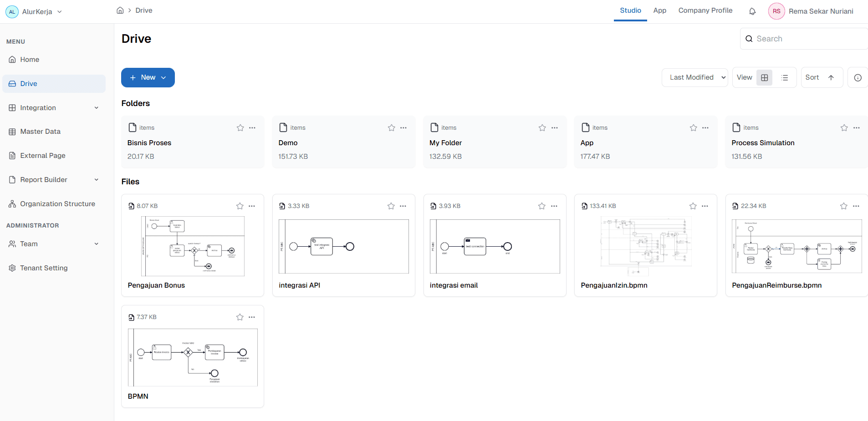Go to Company Profile tab
The height and width of the screenshot is (421, 868).
coord(705,10)
